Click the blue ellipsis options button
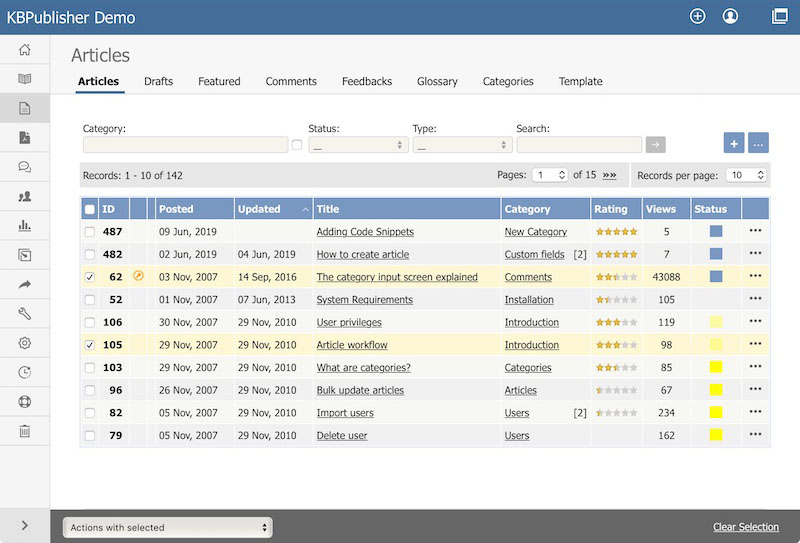Viewport: 800px width, 543px height. click(758, 143)
